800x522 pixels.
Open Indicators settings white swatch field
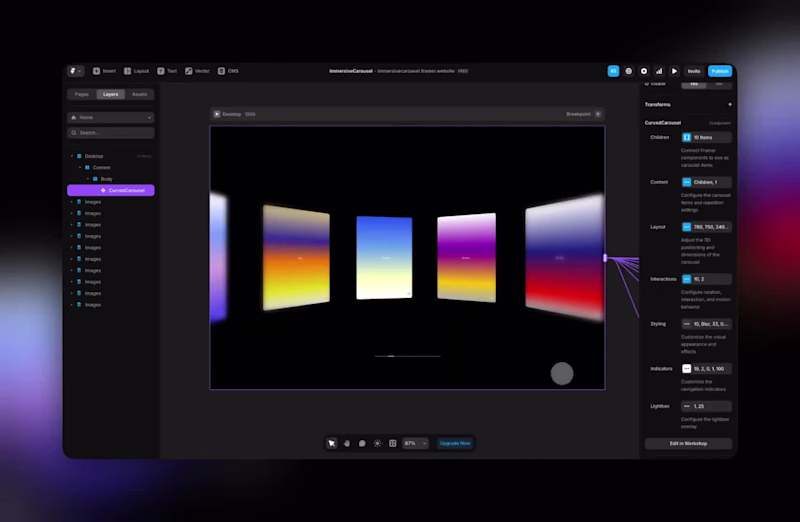pyautogui.click(x=707, y=368)
